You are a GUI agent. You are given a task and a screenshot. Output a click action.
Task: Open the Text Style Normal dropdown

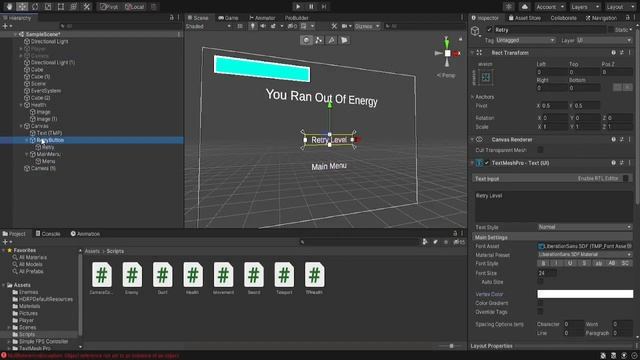585,227
